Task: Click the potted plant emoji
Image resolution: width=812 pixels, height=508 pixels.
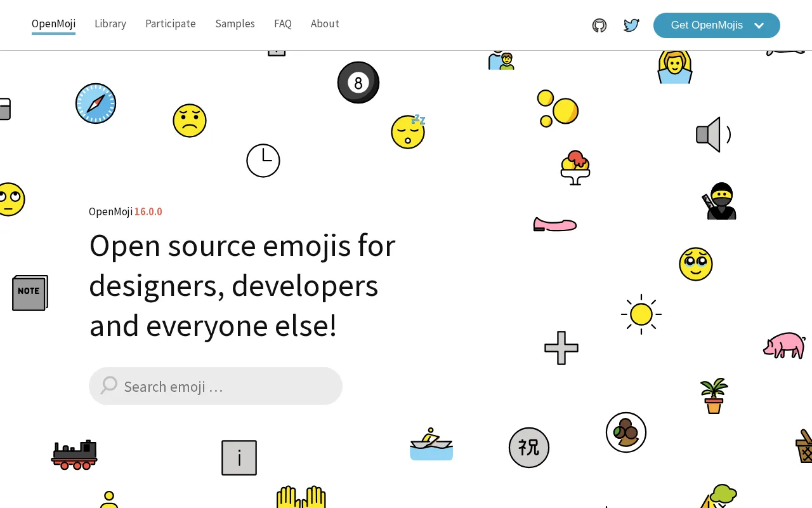Action: [714, 396]
